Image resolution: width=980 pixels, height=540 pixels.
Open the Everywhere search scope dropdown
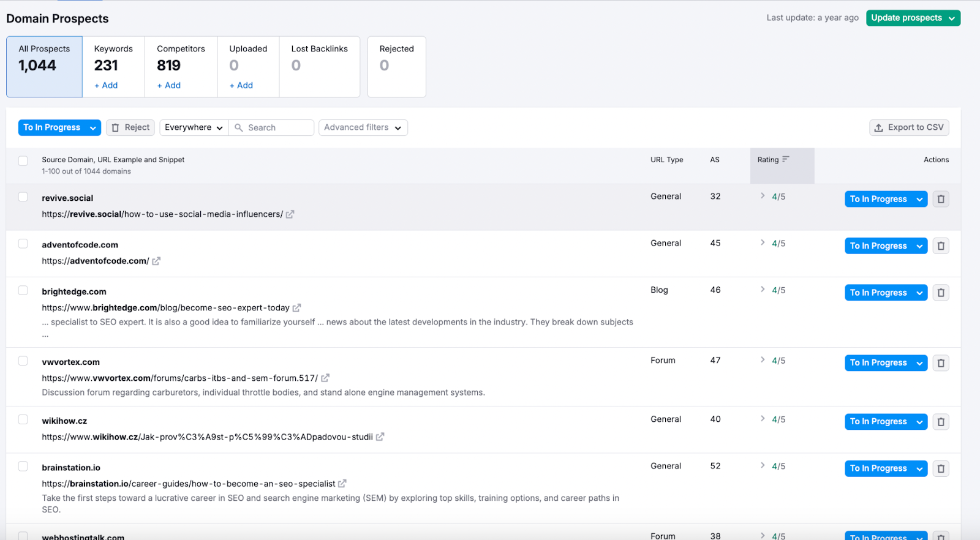point(194,127)
